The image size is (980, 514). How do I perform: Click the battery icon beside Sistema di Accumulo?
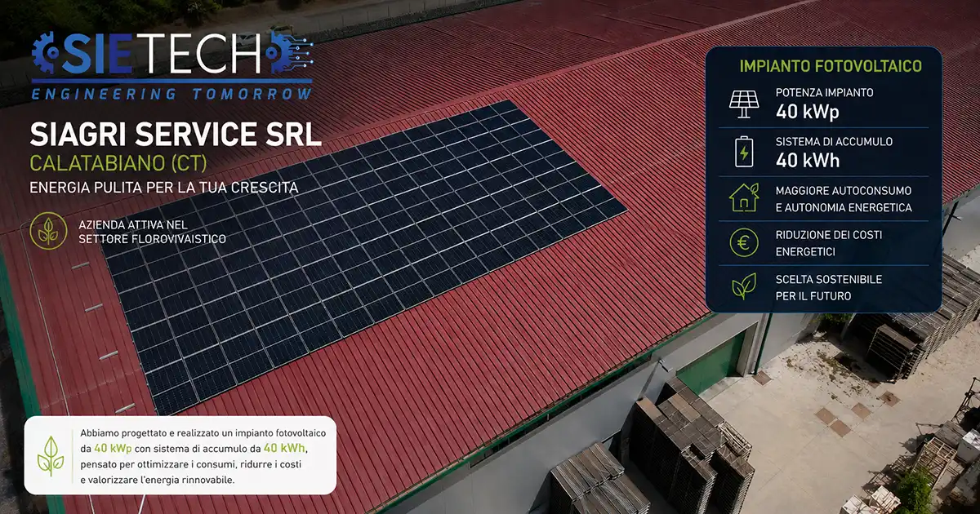point(743,152)
